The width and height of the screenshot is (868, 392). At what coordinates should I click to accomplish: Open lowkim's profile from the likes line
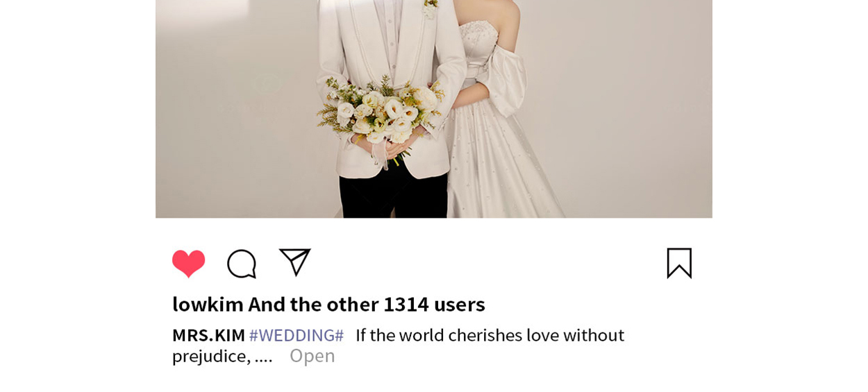click(208, 304)
